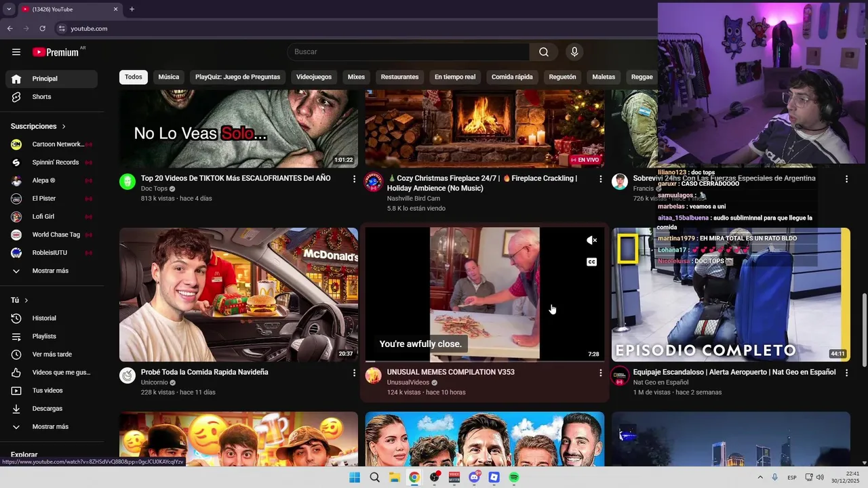The height and width of the screenshot is (488, 868).
Task: Open Videos que me gustan
Action: click(52, 373)
